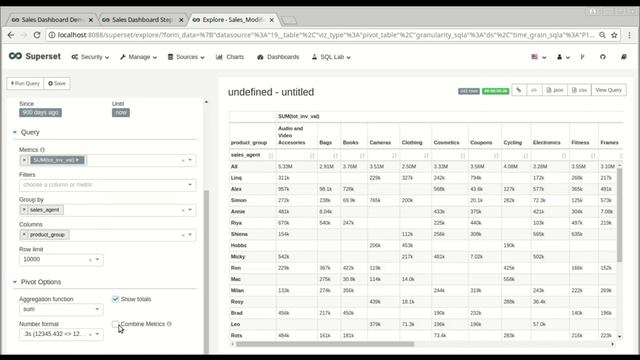Click the browser reload button
Image resolution: width=640 pixels, height=360 pixels.
coord(37,35)
